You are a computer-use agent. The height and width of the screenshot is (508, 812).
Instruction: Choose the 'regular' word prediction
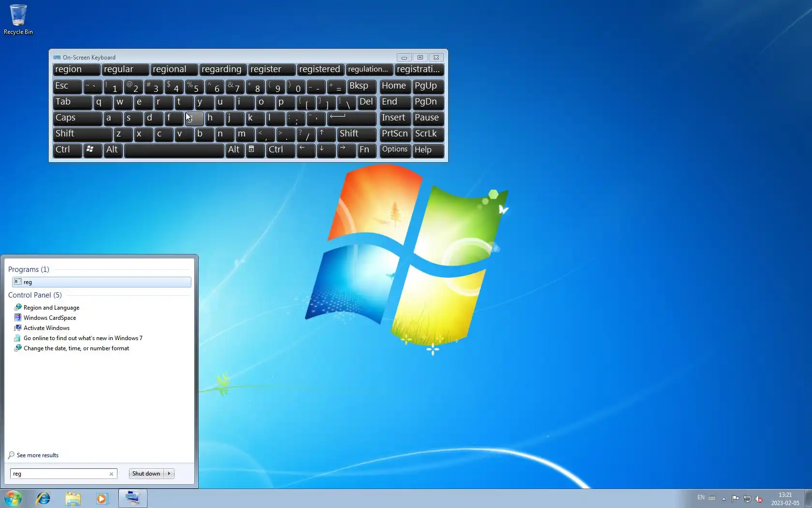click(125, 70)
